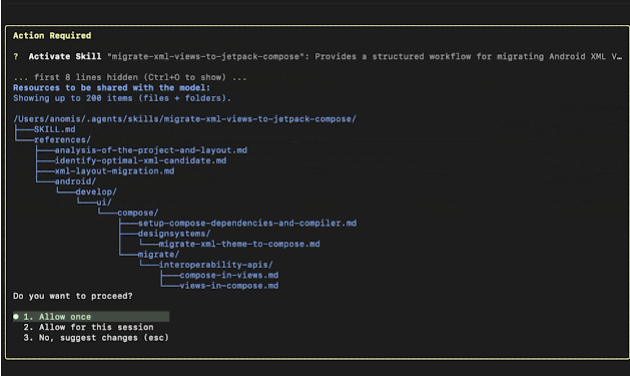
Task: Click 'Resources to be shared with the model:'
Action: [112, 88]
